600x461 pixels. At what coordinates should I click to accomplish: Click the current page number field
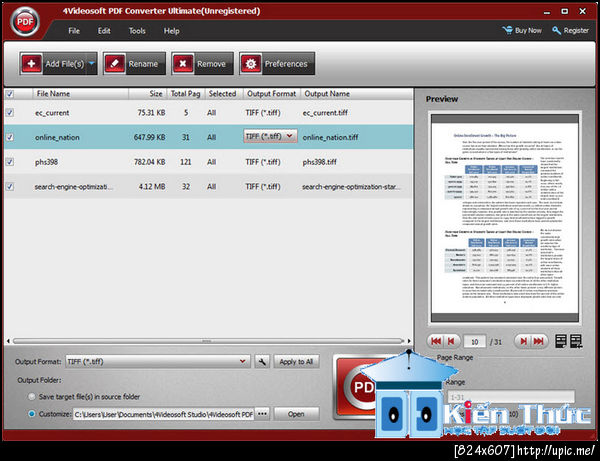474,342
